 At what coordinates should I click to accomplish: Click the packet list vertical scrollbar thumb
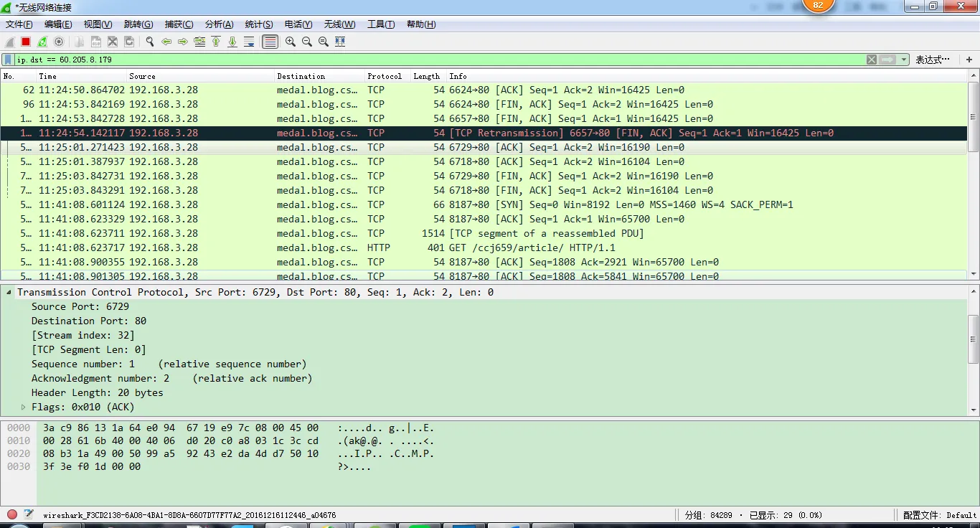(973, 117)
